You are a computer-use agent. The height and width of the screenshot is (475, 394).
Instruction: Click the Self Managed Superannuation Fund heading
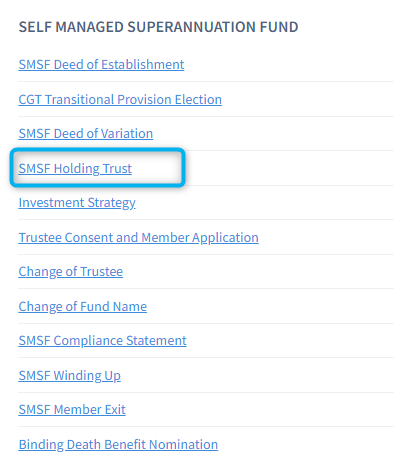point(158,27)
